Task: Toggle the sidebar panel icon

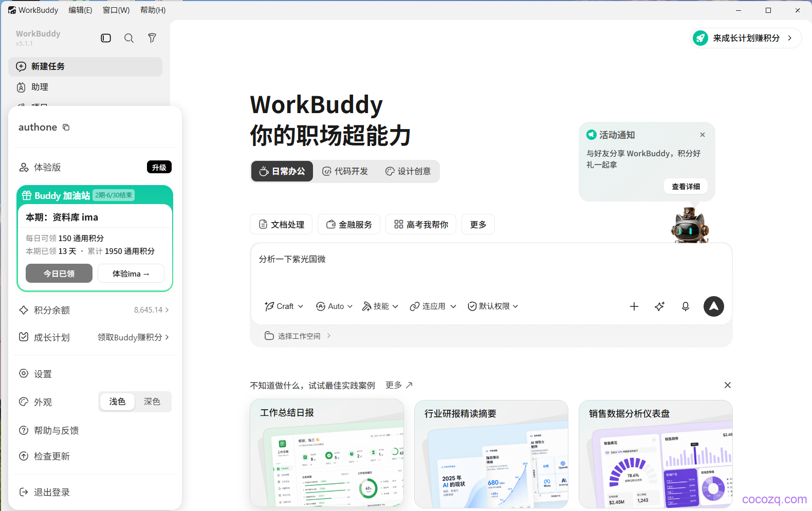Action: 106,38
